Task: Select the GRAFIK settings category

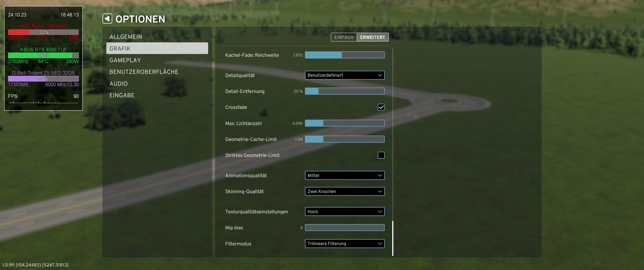Action: (157, 48)
